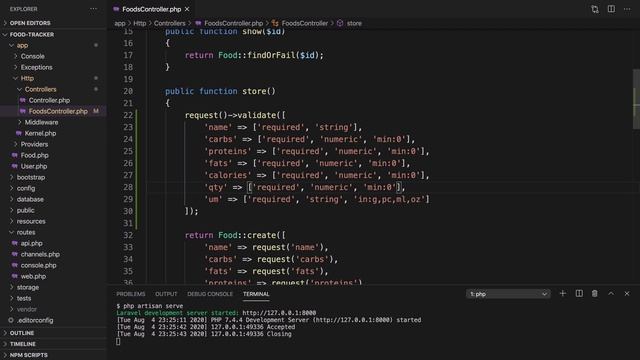Click the server URL http://127.0.0.1:8000 in terminal
Screen dimensions: 640x360
click(279, 313)
